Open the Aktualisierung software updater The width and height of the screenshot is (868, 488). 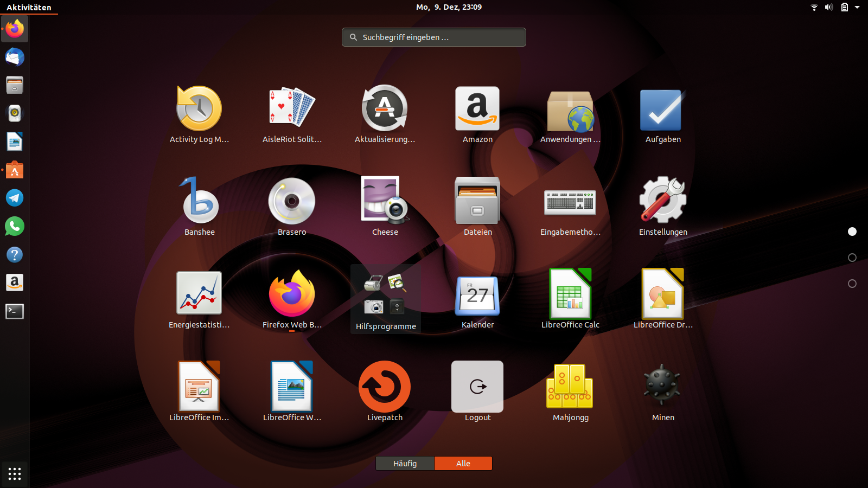385,115
